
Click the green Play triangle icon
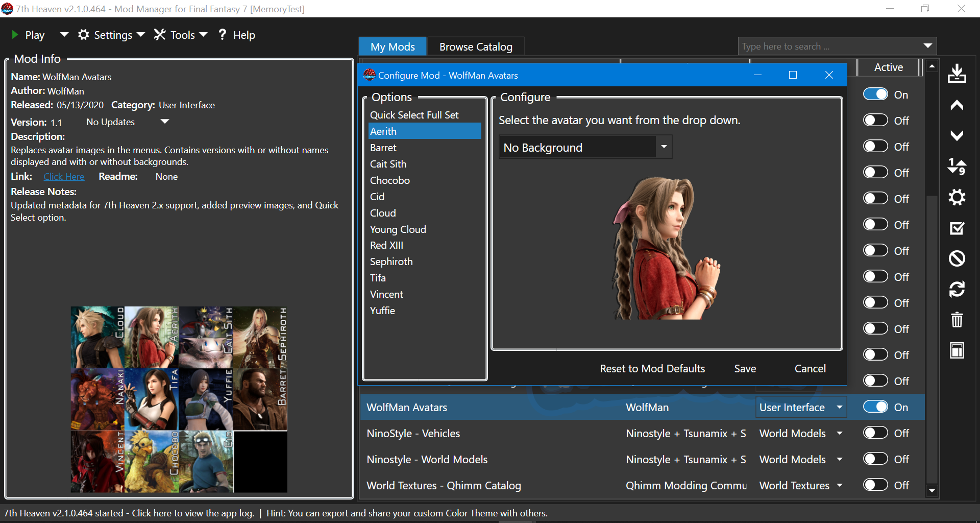pyautogui.click(x=15, y=35)
